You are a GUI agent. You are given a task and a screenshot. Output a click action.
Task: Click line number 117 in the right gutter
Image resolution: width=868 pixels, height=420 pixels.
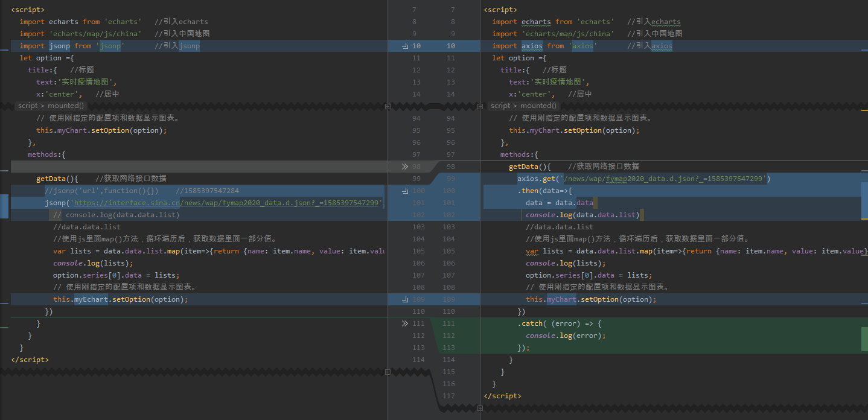coord(449,396)
